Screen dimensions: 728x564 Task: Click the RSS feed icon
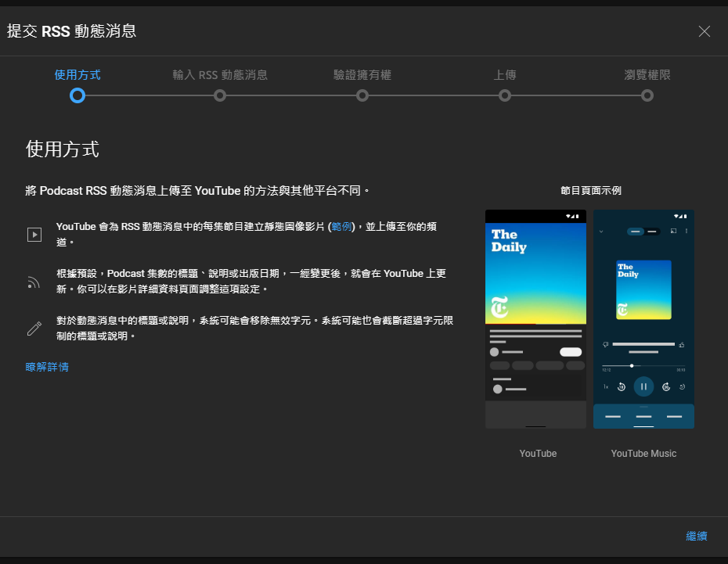pos(34,282)
